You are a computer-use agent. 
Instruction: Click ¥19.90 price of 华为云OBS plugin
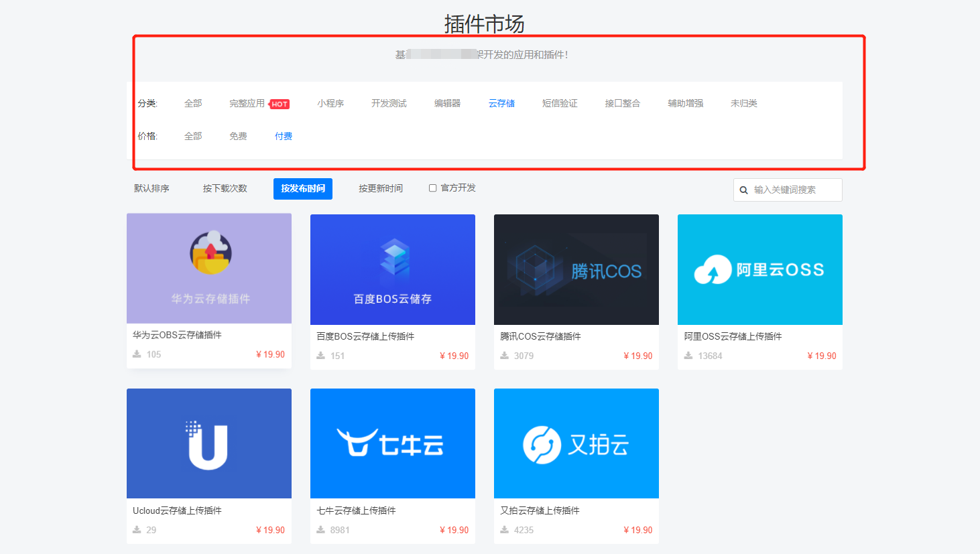270,354
